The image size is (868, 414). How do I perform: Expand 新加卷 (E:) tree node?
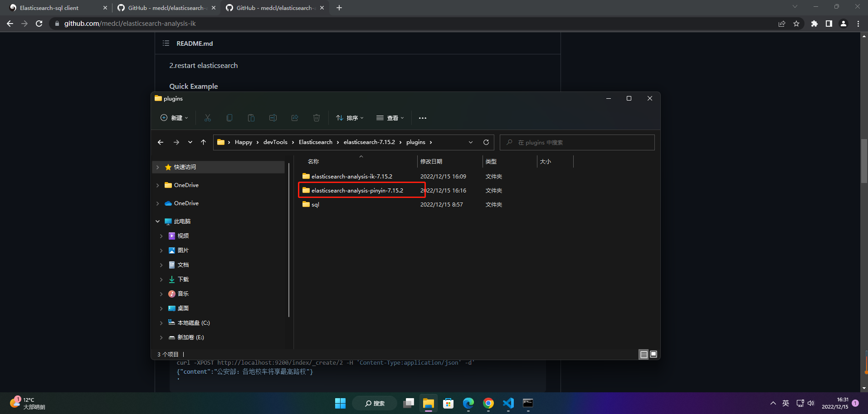(161, 337)
